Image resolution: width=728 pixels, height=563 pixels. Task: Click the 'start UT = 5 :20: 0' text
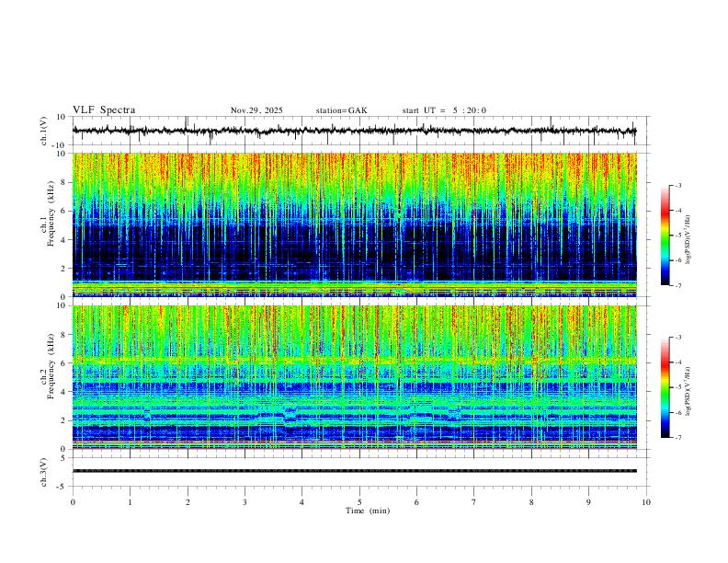(x=444, y=110)
